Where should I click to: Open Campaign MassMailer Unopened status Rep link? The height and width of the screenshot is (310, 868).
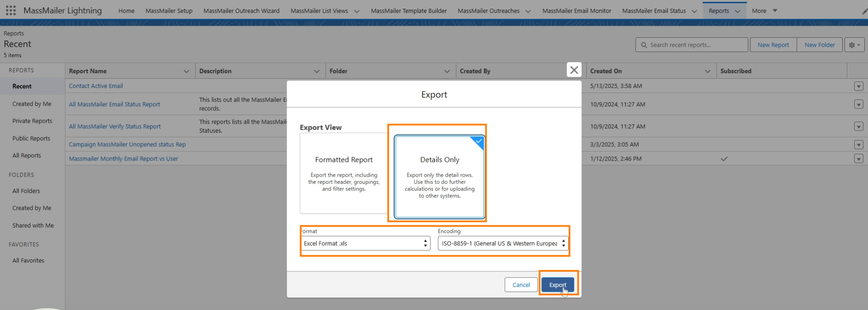pyautogui.click(x=127, y=144)
